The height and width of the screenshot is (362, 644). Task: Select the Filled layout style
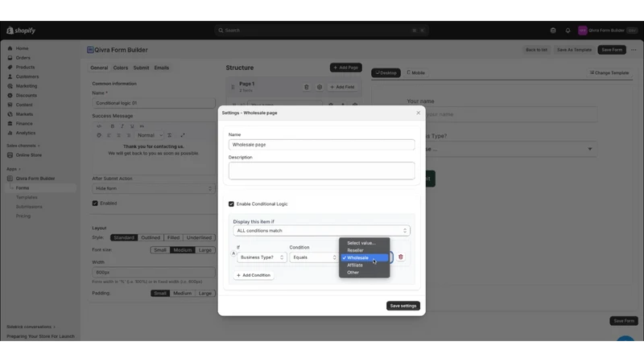(x=173, y=237)
